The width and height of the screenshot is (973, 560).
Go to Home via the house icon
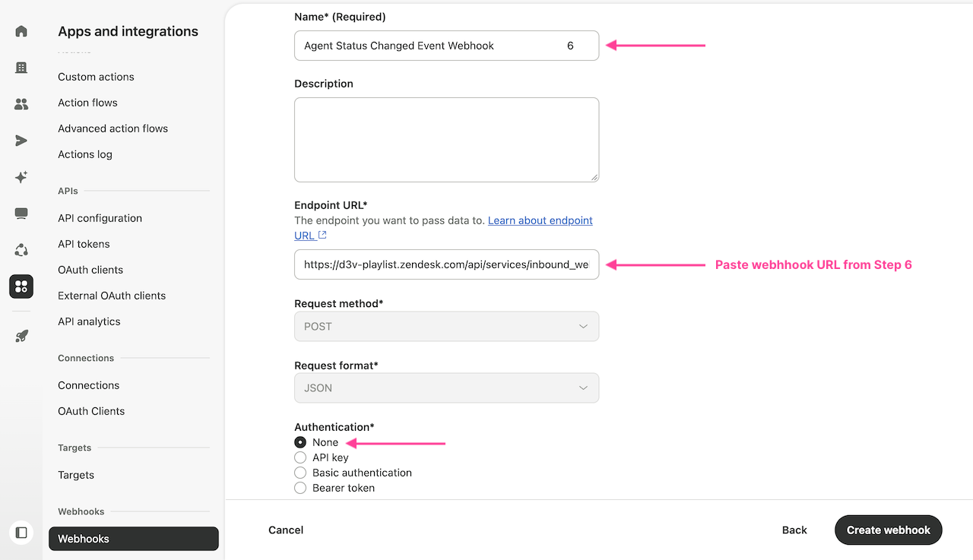(21, 31)
